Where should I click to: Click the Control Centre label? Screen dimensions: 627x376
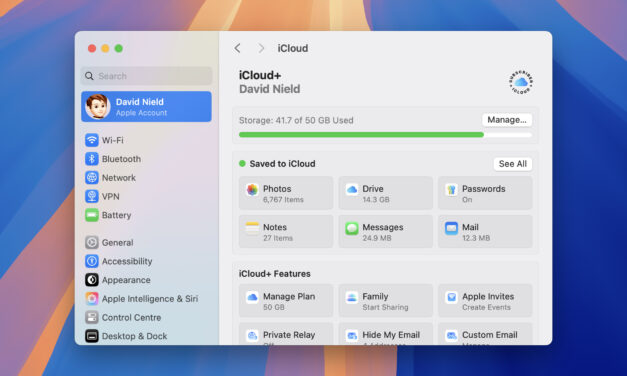tap(131, 318)
